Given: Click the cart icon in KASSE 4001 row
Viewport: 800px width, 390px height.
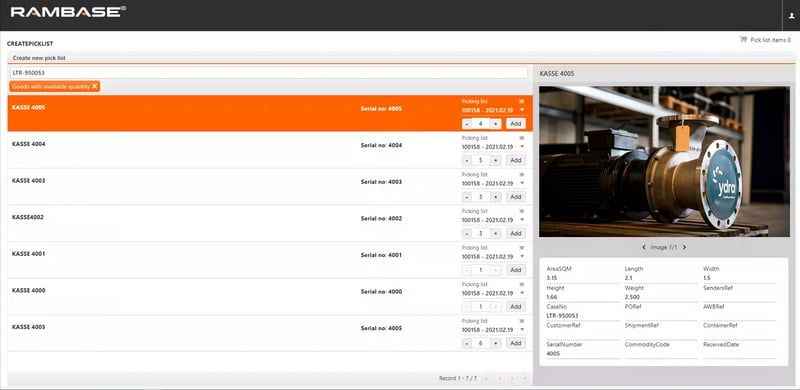Looking at the screenshot, I should 521,248.
